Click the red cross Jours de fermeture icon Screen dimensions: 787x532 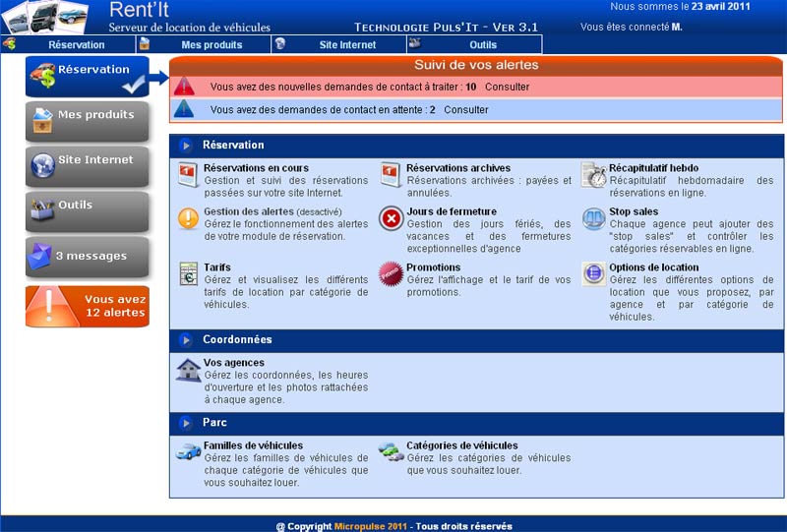391,219
